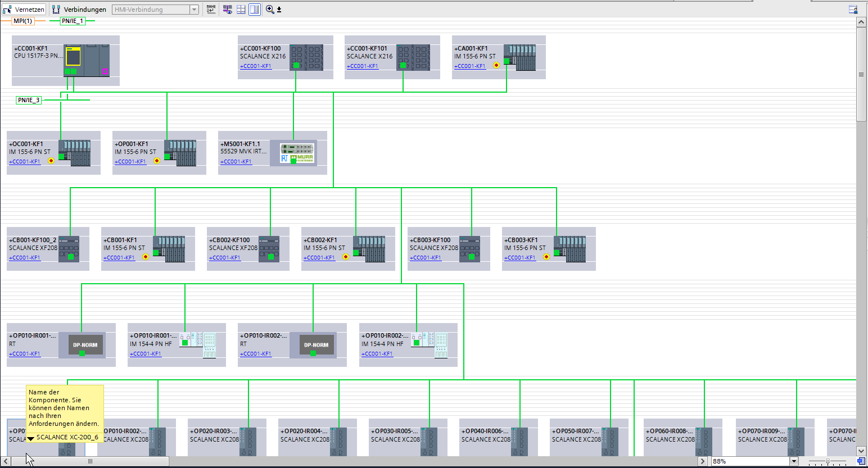868x468 pixels.
Task: Click the failsafe marker on +CB003-KF1
Action: click(546, 257)
